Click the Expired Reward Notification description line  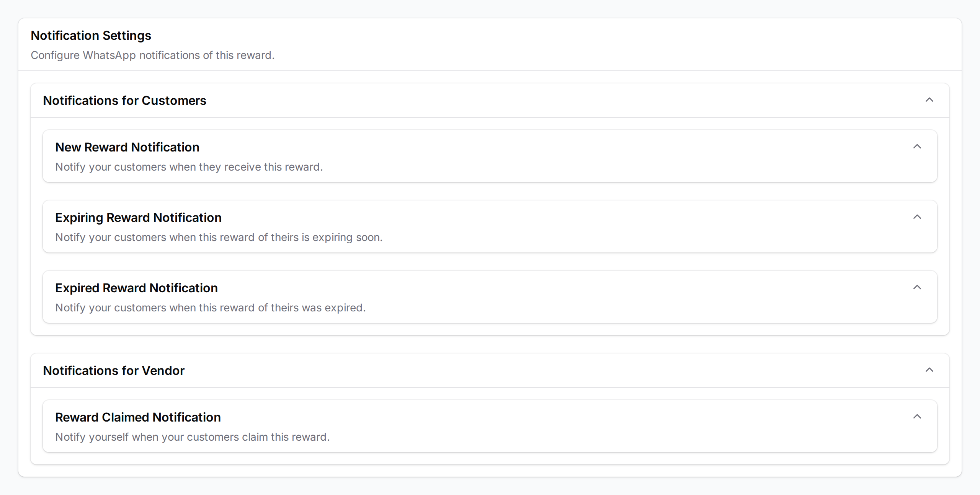click(x=211, y=308)
